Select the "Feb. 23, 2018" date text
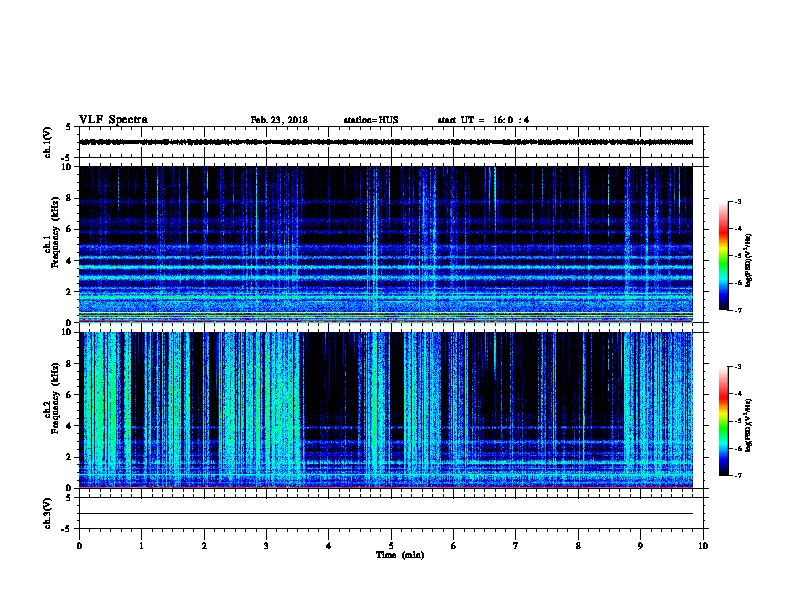The image size is (792, 612). [x=279, y=120]
